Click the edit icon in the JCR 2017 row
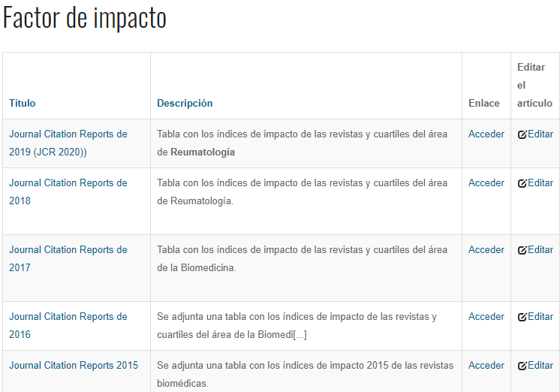 coord(522,250)
